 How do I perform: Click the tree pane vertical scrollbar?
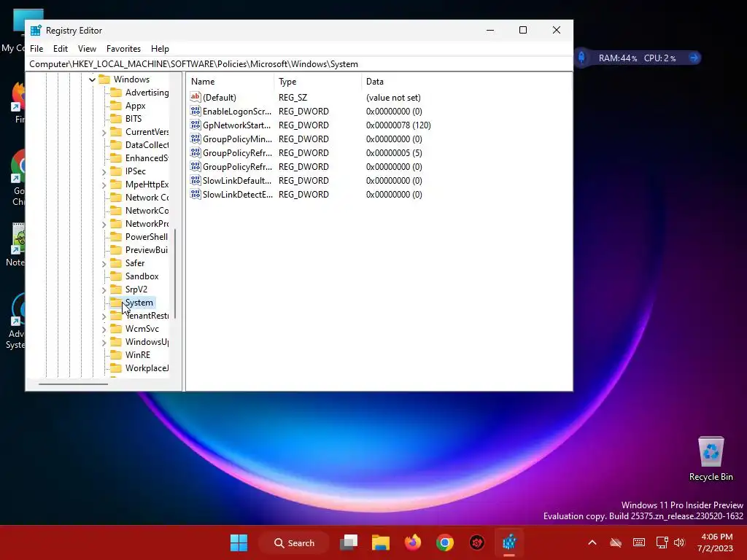coord(175,273)
